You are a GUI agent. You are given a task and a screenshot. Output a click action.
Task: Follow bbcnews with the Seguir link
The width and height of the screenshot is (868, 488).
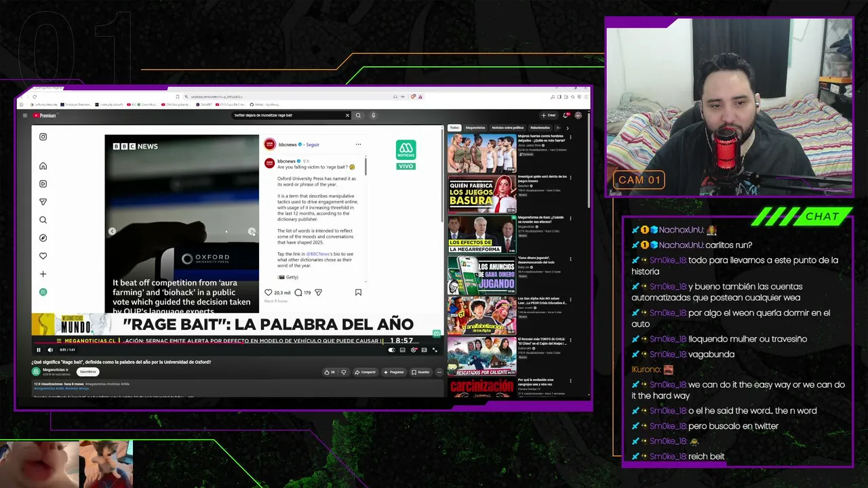pos(313,144)
